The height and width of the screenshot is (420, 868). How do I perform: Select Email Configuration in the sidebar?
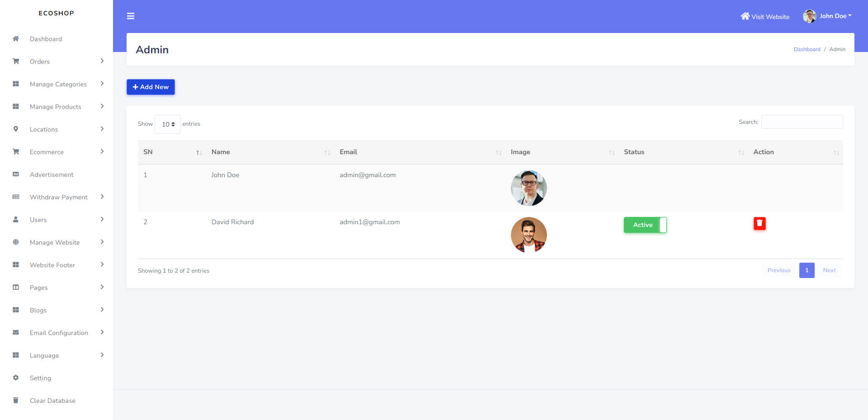tap(59, 332)
